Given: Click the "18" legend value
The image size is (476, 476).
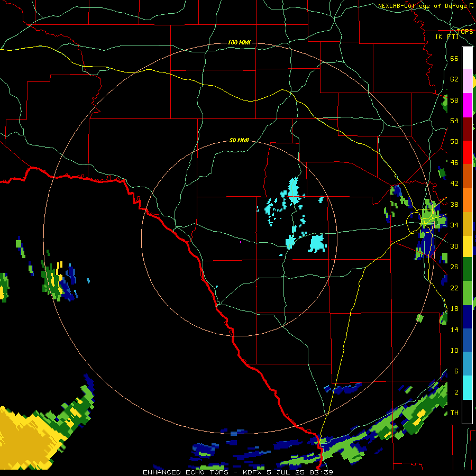Looking at the screenshot, I should (454, 309).
